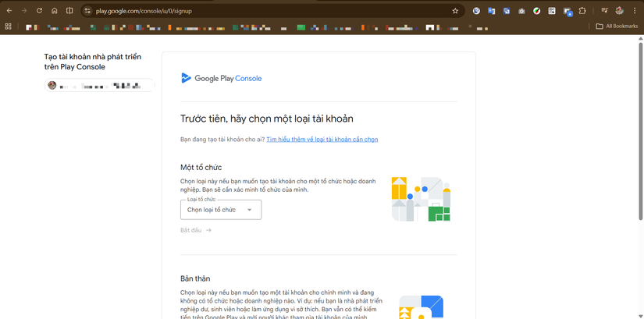This screenshot has width=644, height=319.
Task: Open the Chrome profile avatar
Action: 619,11
